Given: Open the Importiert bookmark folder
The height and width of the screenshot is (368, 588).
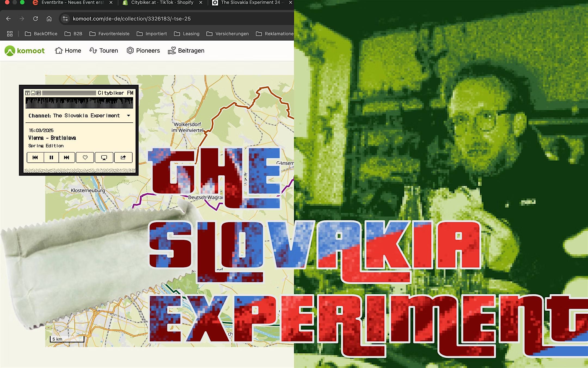Looking at the screenshot, I should [152, 34].
